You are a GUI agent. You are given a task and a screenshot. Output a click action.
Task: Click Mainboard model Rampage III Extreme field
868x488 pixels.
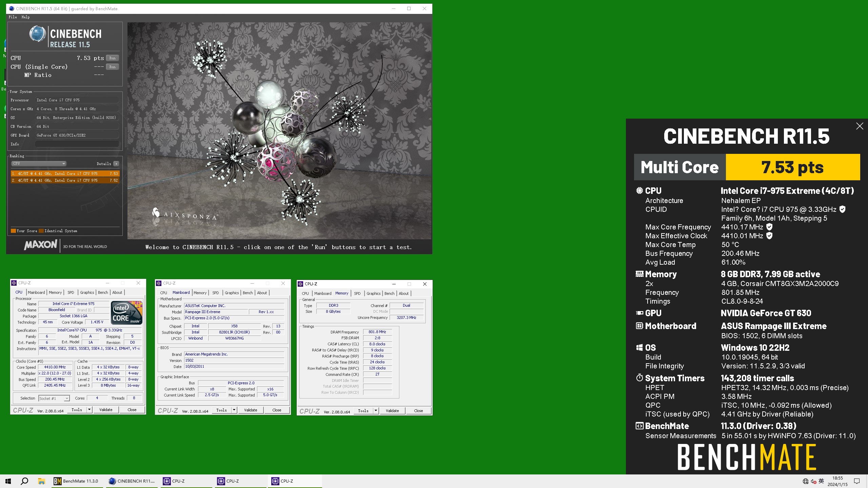[216, 312]
